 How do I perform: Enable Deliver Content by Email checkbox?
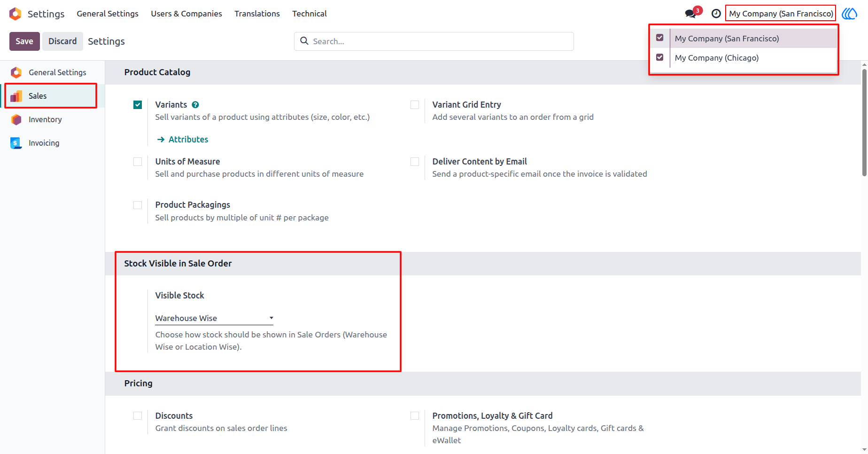[x=415, y=162]
